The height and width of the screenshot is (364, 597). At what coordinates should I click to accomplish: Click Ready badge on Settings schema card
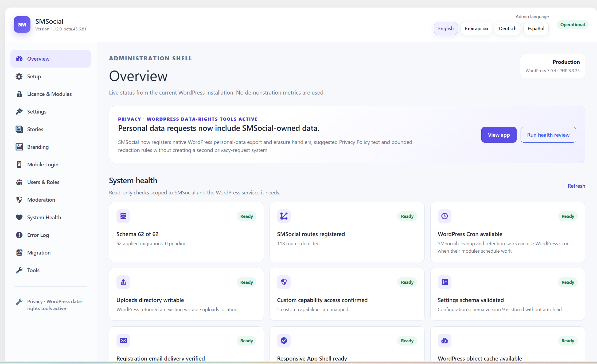pyautogui.click(x=568, y=282)
